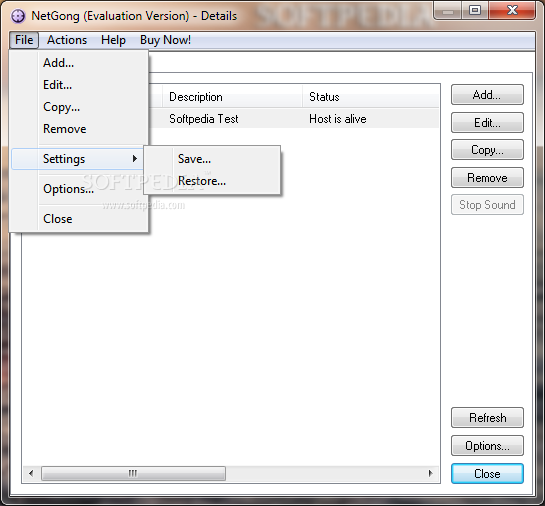545x506 pixels.
Task: Click the Status column header
Action: (x=370, y=97)
